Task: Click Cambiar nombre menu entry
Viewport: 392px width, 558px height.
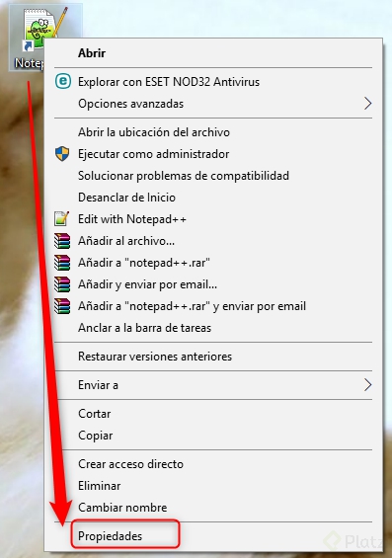Action: click(122, 508)
